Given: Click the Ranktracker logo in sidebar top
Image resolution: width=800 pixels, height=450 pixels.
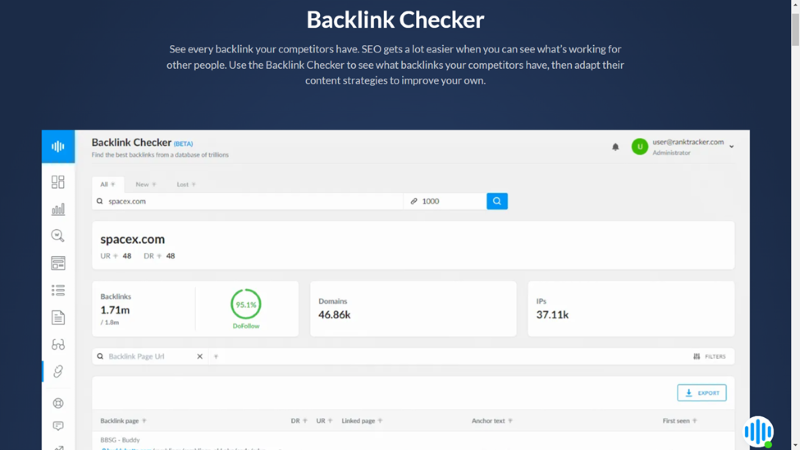Looking at the screenshot, I should (58, 146).
